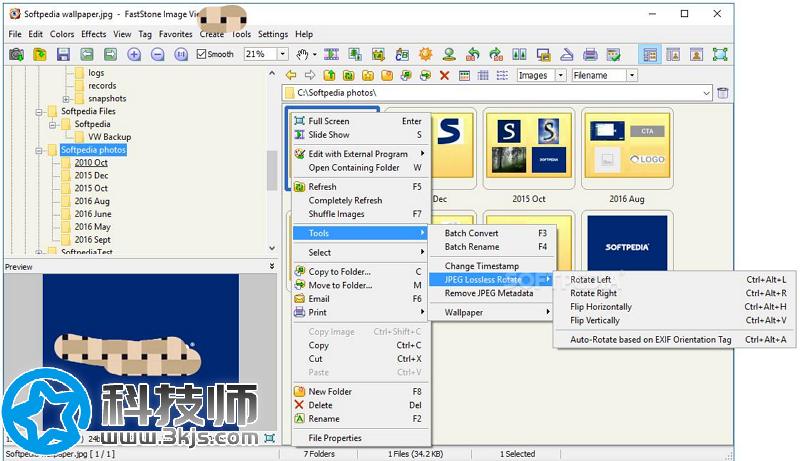The image size is (800, 461).
Task: Open hand tool dropdown arrow
Action: click(315, 54)
